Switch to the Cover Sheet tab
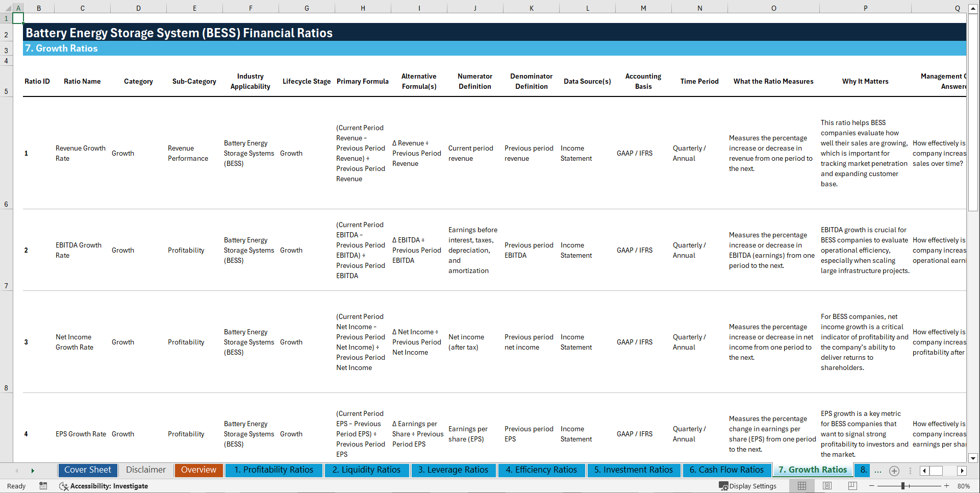This screenshot has height=493, width=980. click(87, 470)
